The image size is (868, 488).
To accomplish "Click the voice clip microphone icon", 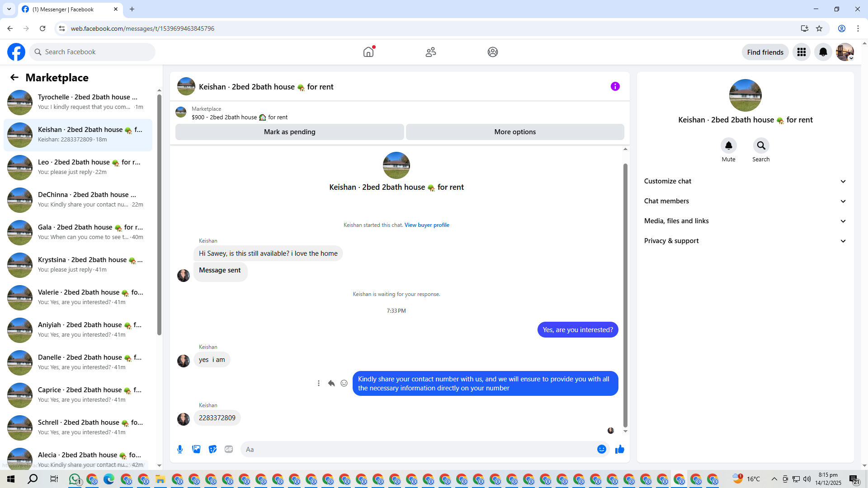I will point(180,449).
